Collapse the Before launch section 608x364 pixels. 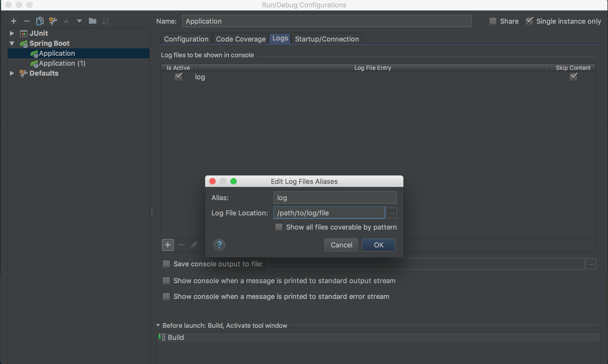click(158, 325)
